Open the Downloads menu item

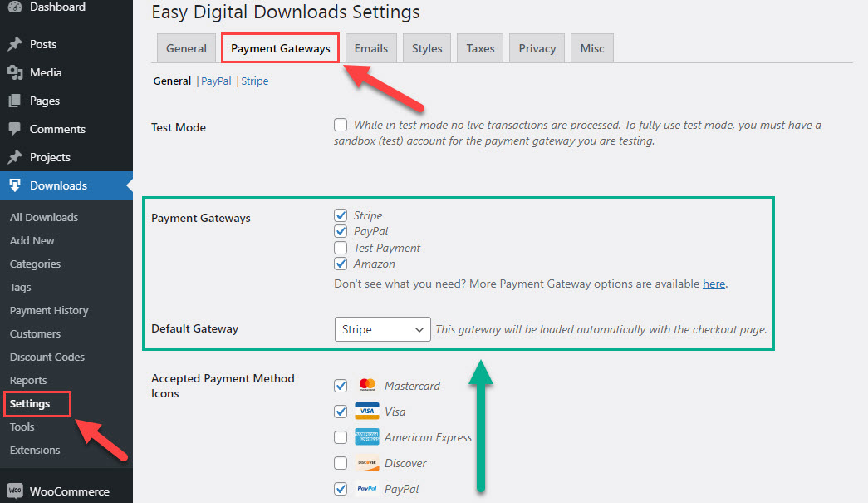tap(66, 185)
